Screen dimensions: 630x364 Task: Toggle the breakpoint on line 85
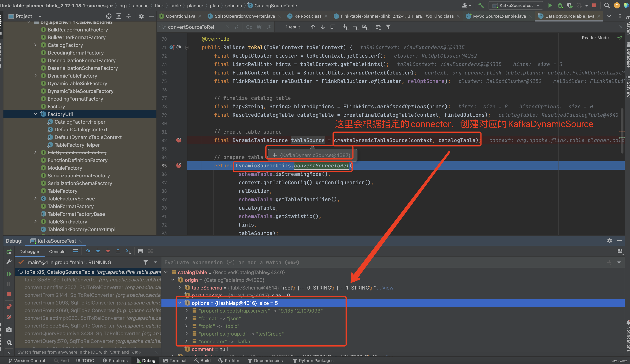pyautogui.click(x=179, y=165)
